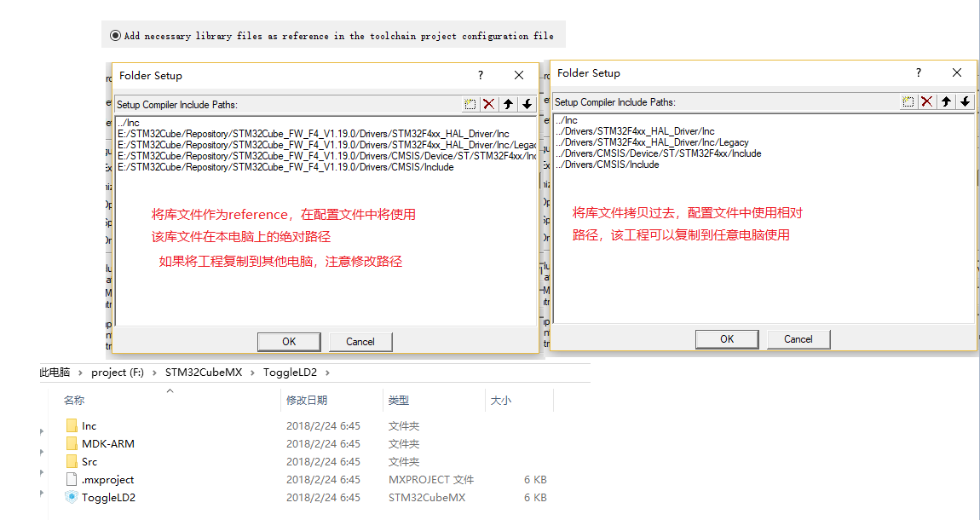Sort files by the '类型' column header
This screenshot has height=520, width=980.
pyautogui.click(x=398, y=401)
